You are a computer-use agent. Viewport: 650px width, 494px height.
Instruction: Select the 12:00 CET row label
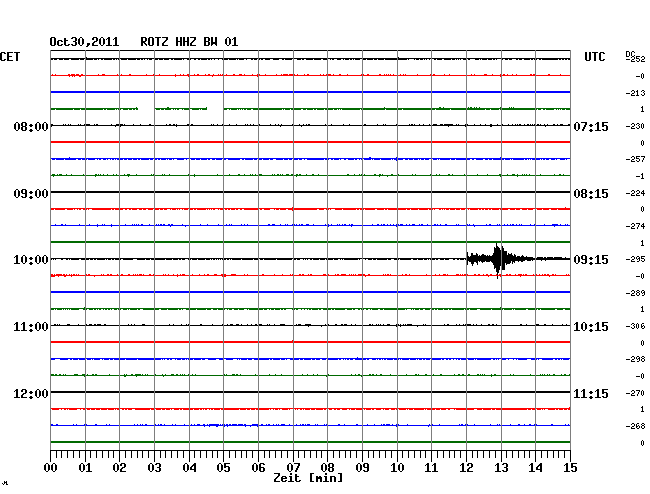[x=31, y=393]
